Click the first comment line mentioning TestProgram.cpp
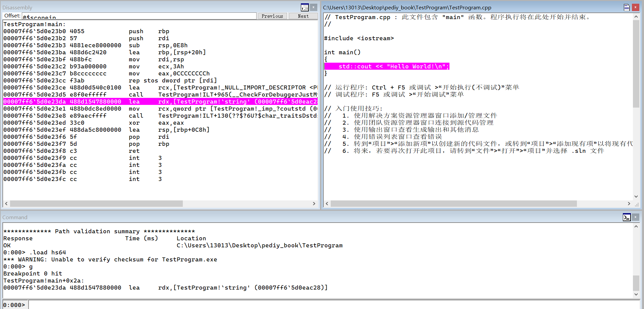The height and width of the screenshot is (309, 644). click(x=458, y=17)
